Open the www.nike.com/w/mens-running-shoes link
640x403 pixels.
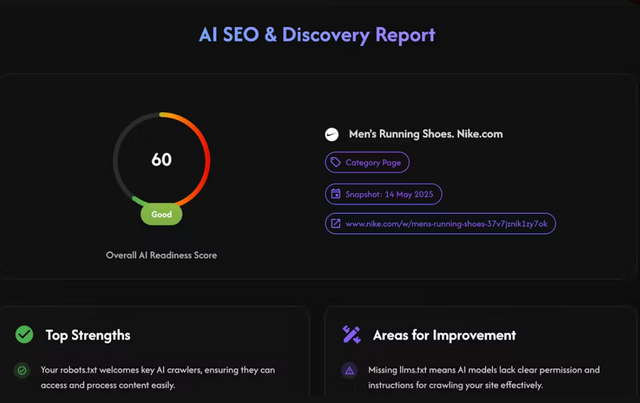(x=440, y=223)
